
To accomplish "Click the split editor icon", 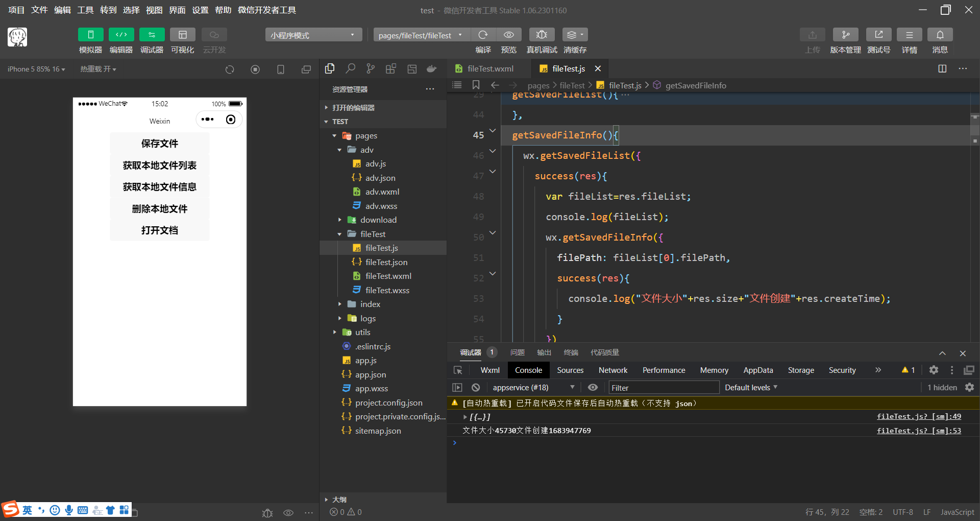I will (942, 68).
